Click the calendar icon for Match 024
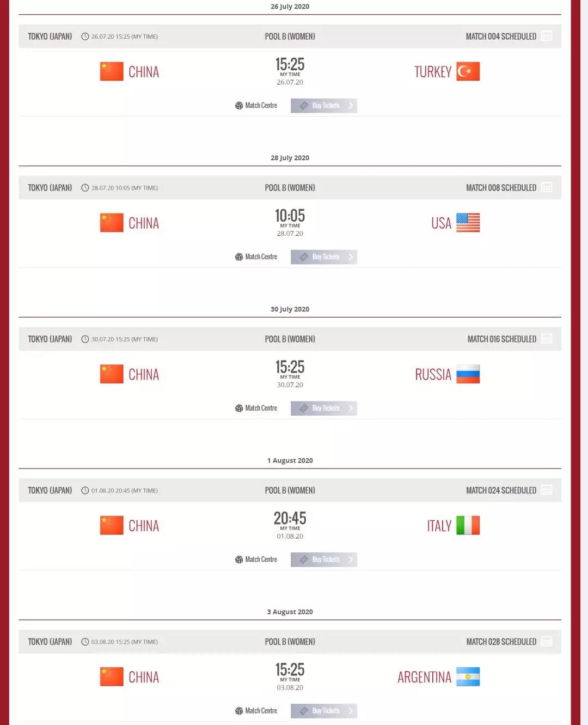This screenshot has width=588, height=725. click(547, 490)
